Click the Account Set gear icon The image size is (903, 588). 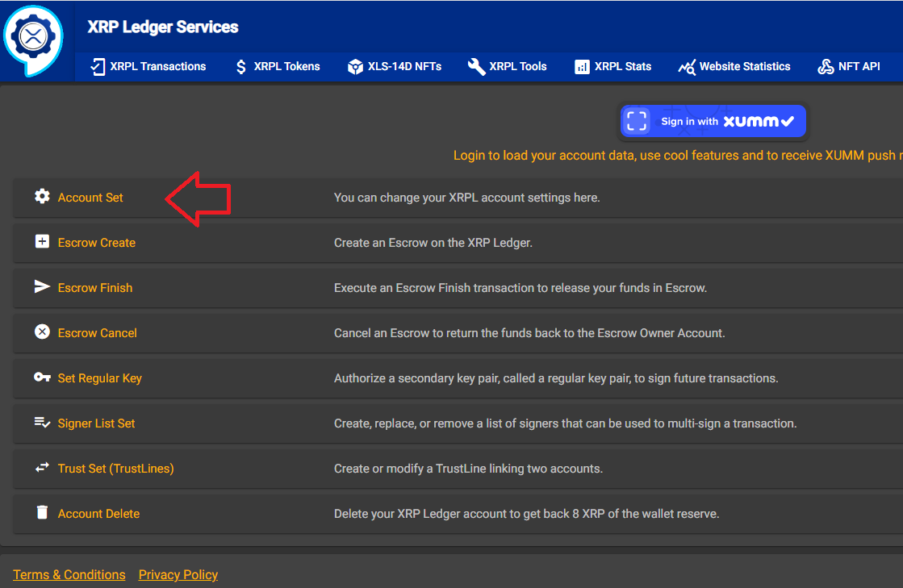[x=42, y=197]
